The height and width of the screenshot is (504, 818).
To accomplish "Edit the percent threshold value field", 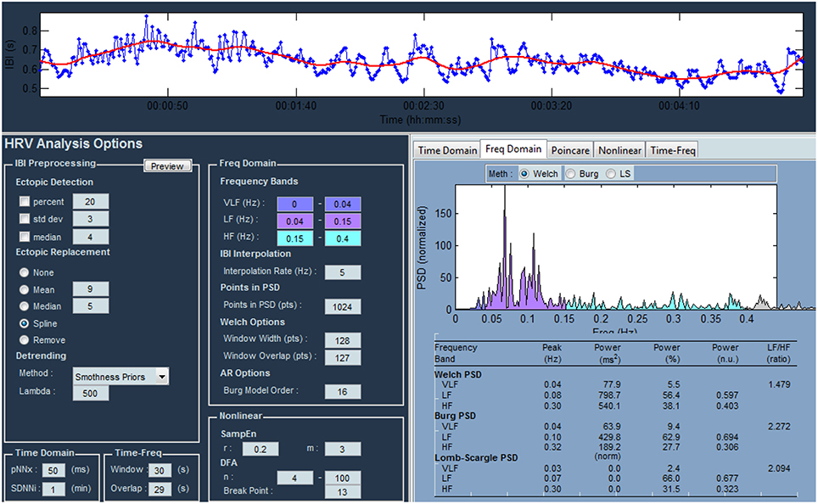I will (90, 201).
